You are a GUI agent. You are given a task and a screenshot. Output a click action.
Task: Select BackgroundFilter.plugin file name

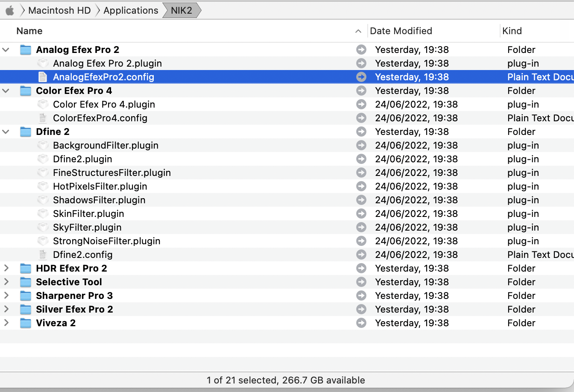(106, 145)
